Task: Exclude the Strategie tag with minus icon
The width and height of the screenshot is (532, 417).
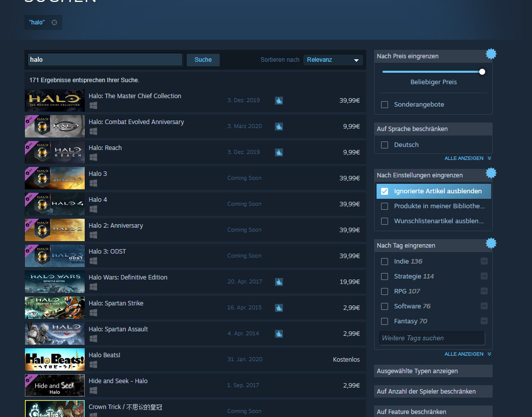Action: (484, 276)
